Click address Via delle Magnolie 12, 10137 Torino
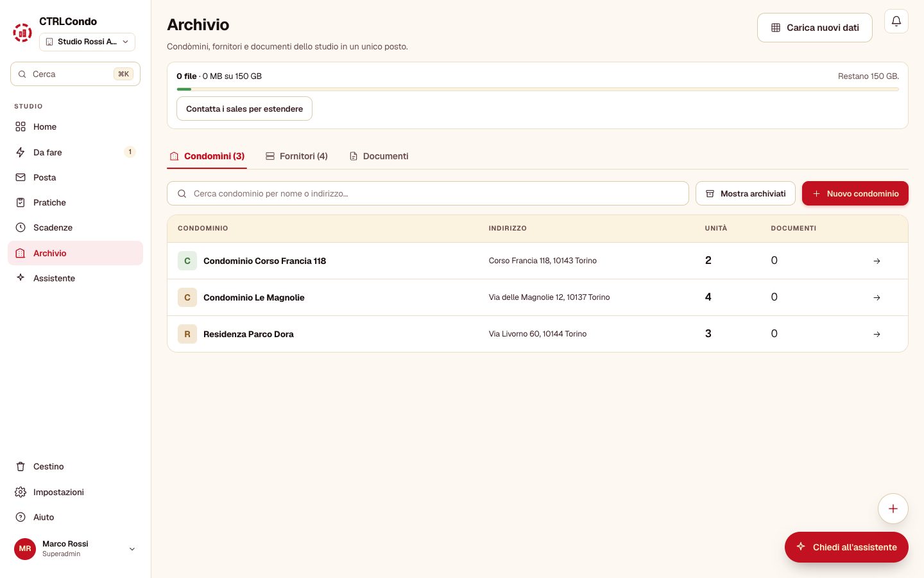 (549, 297)
